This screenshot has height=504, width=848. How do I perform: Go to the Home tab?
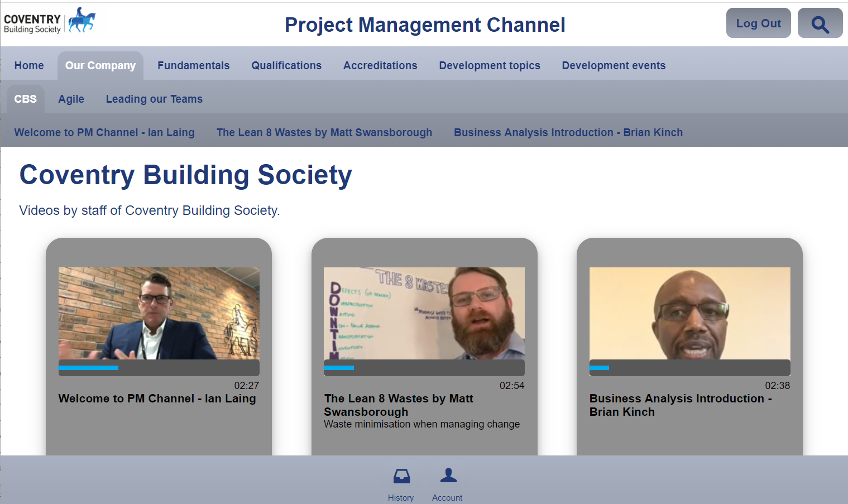coord(29,65)
